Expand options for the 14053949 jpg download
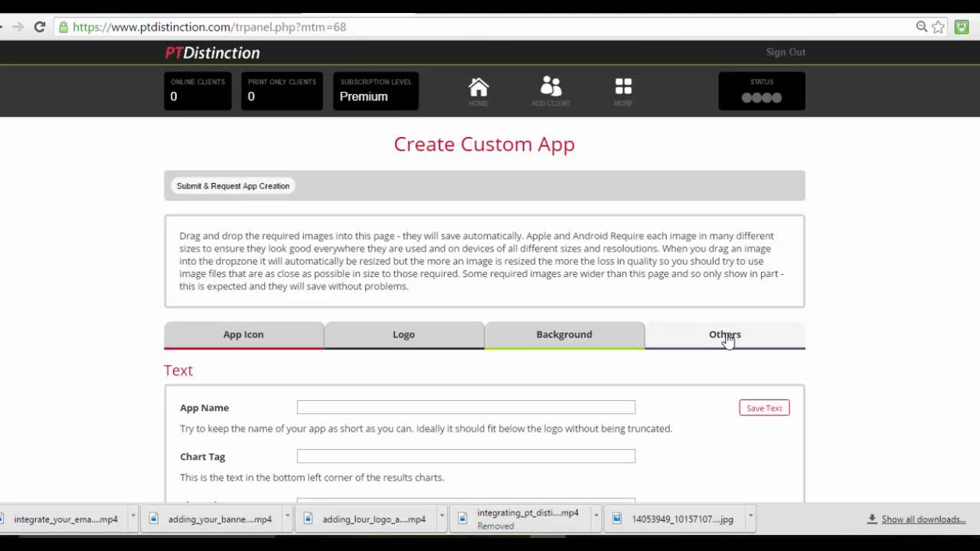The image size is (980, 551). (750, 516)
